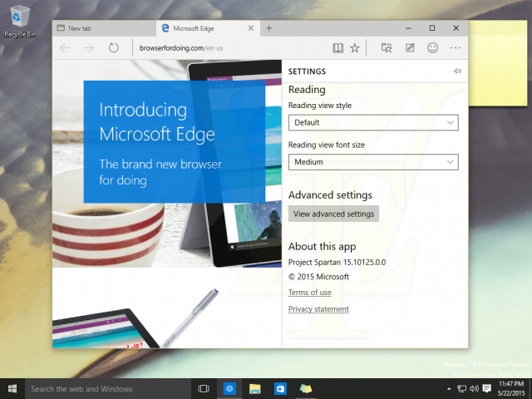Open the More actions ellipsis menu
The height and width of the screenshot is (399, 532).
456,48
